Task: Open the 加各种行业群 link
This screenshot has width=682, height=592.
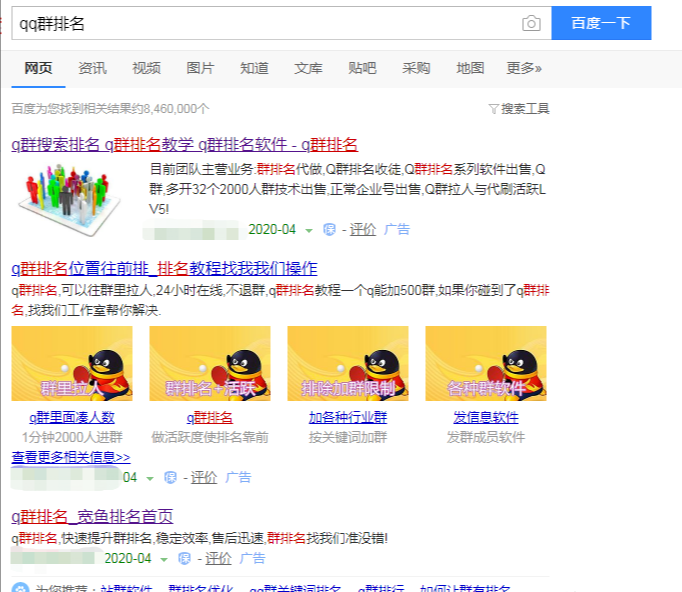Action: (x=348, y=417)
